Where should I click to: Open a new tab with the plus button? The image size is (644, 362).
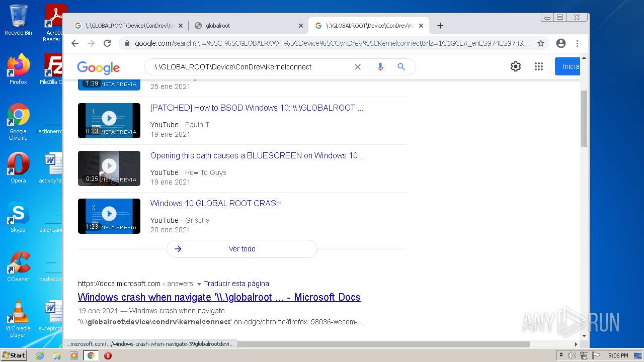pyautogui.click(x=440, y=26)
